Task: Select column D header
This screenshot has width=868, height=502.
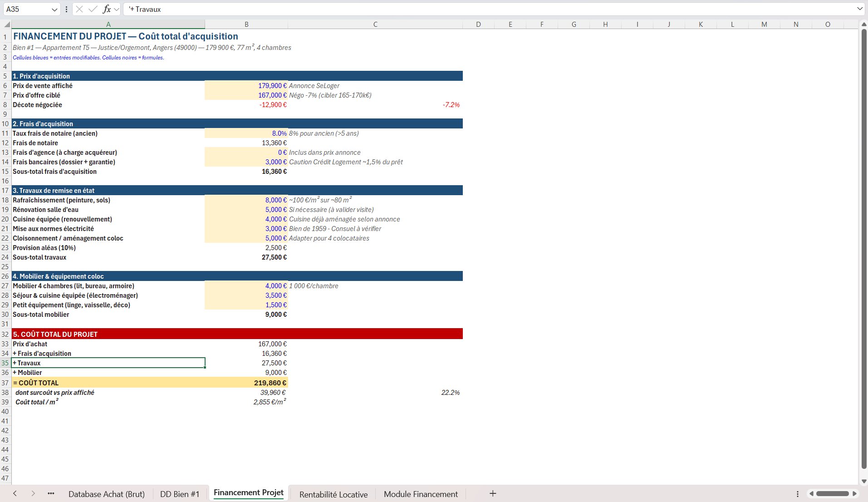Action: (x=478, y=25)
